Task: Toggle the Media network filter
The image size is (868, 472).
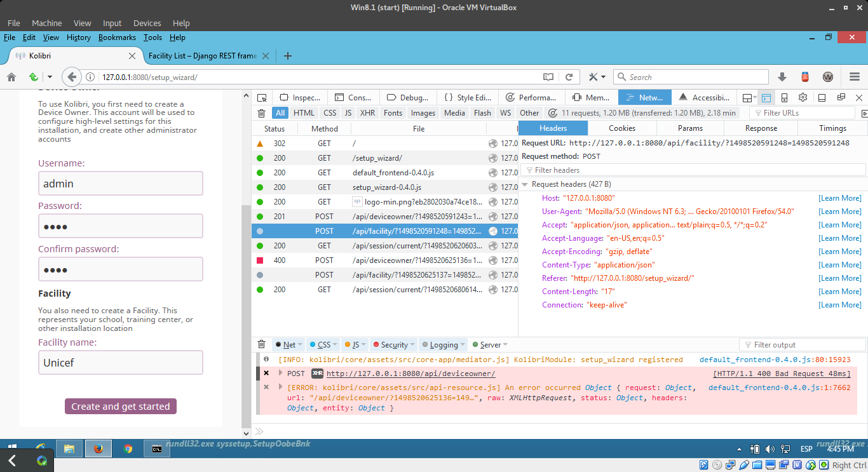Action: (x=454, y=113)
